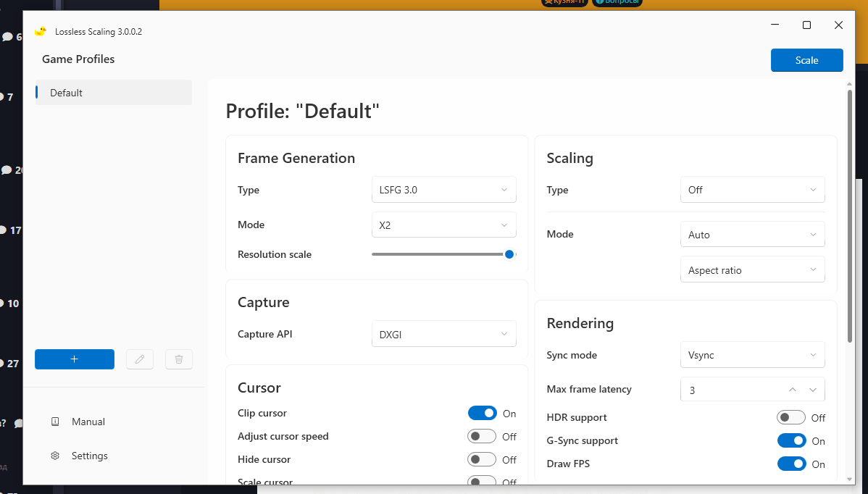Screen dimensions: 868x494
Task: Disable Draw FPS toggle
Action: [x=792, y=464]
